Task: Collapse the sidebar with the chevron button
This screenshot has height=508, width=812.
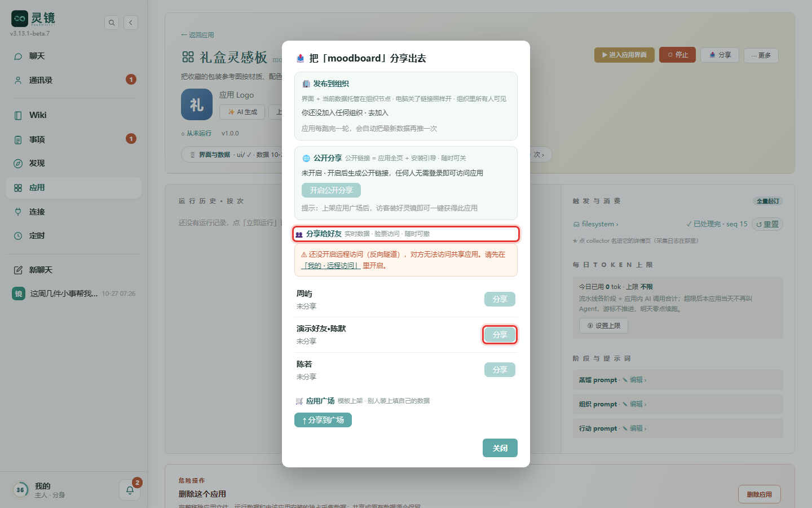Action: pos(131,23)
